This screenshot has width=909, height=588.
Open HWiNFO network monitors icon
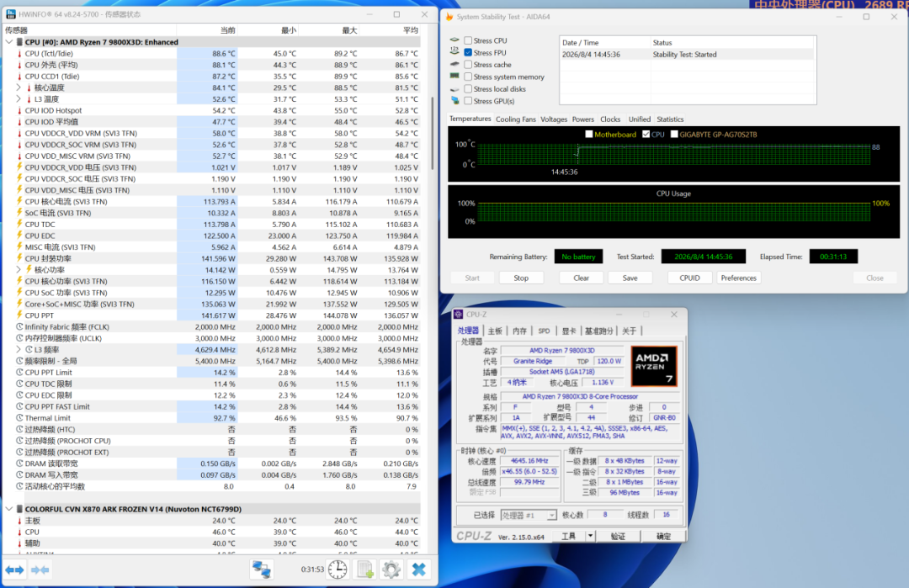point(262,570)
